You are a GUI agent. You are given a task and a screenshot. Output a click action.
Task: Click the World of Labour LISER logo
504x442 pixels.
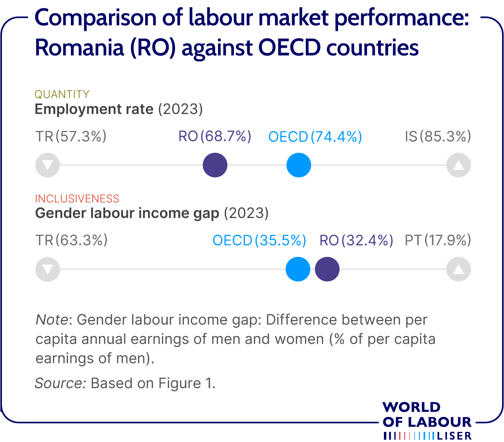[427, 421]
